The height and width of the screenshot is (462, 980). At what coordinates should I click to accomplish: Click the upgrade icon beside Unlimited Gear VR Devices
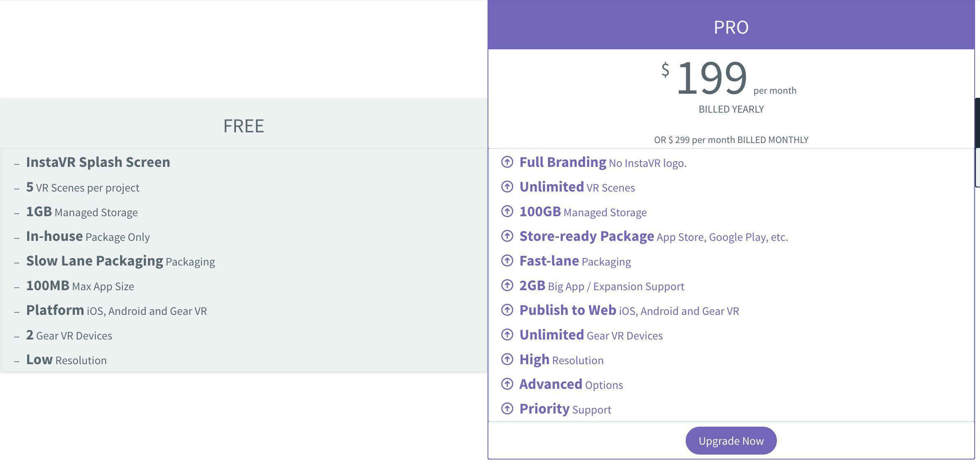[507, 335]
